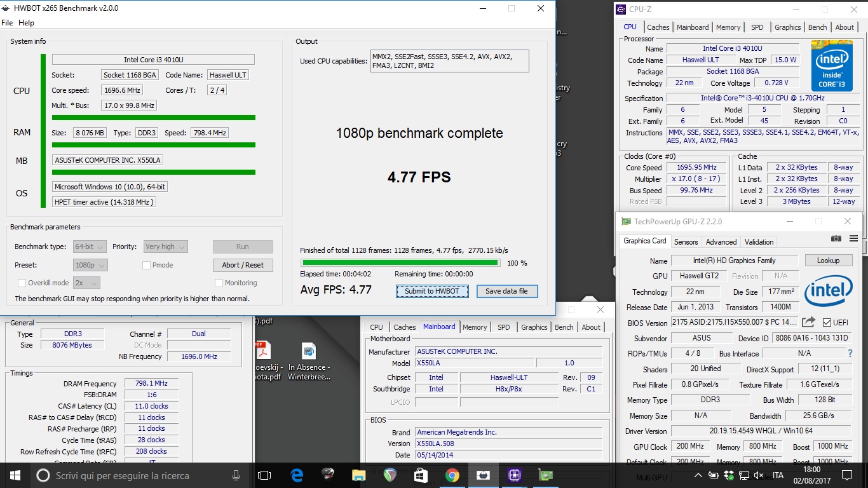Open the Preset 1080p dropdown
The image size is (868, 488).
pos(90,265)
